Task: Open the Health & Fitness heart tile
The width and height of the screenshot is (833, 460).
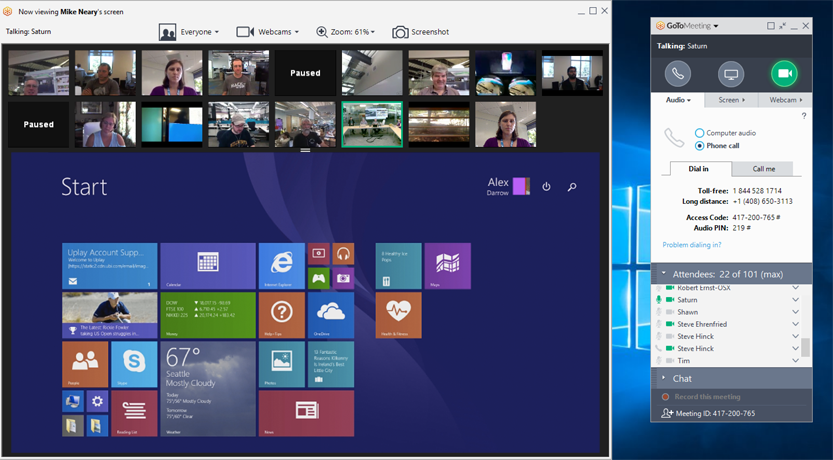Action: pos(398,315)
